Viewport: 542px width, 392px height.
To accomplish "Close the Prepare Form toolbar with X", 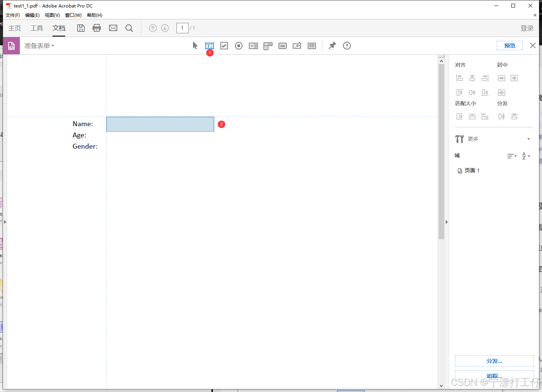I will coord(533,45).
